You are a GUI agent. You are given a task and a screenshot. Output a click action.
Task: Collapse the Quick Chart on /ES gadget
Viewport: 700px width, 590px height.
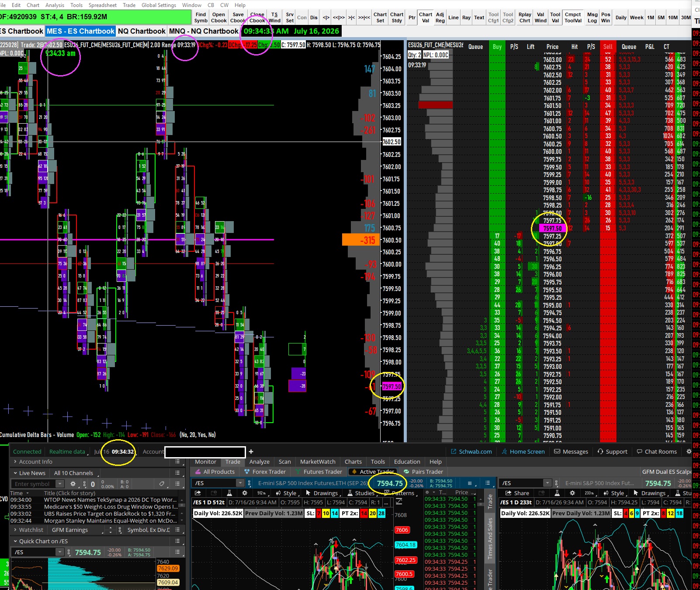click(15, 541)
